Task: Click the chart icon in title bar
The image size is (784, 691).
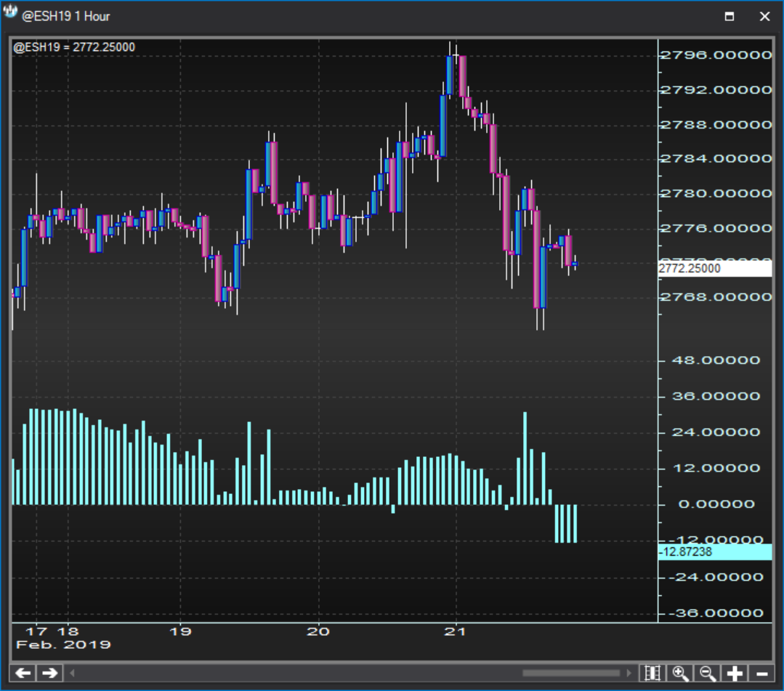Action: [x=10, y=12]
